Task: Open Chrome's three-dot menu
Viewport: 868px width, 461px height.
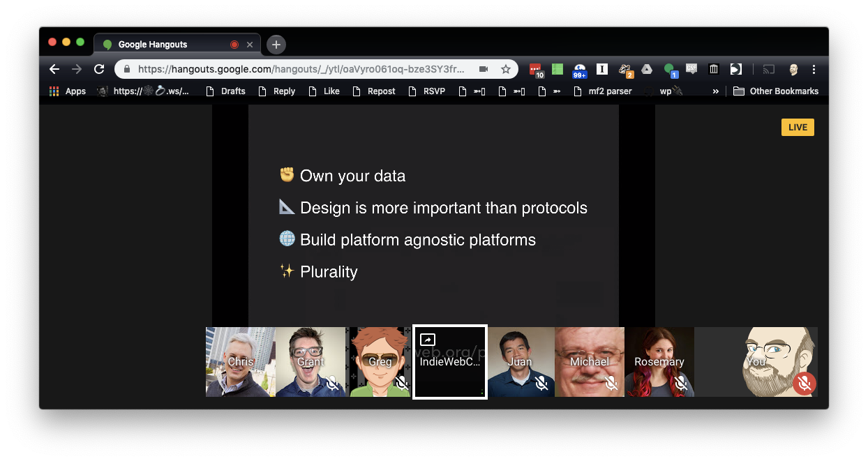Action: point(814,69)
